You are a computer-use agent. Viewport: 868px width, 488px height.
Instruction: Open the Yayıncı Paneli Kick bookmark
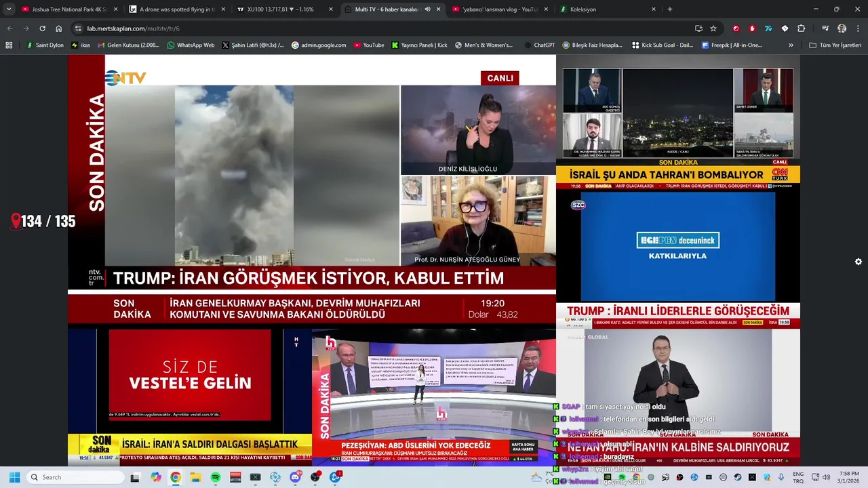(x=419, y=45)
